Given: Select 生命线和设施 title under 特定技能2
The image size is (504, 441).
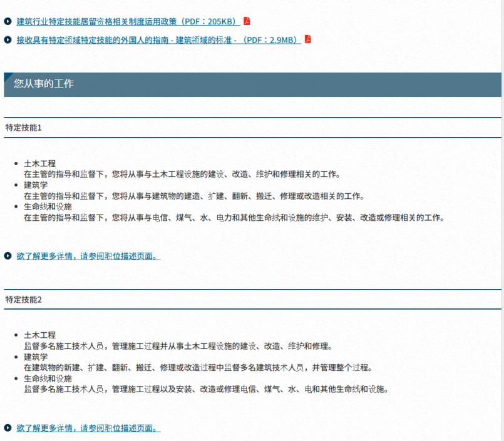Looking at the screenshot, I should pos(48,378).
